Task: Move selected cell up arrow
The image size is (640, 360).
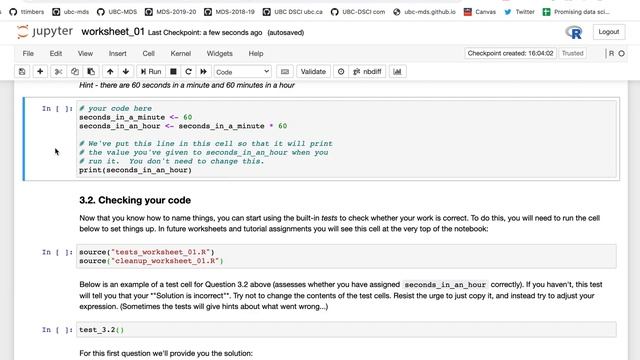Action: pyautogui.click(x=110, y=71)
